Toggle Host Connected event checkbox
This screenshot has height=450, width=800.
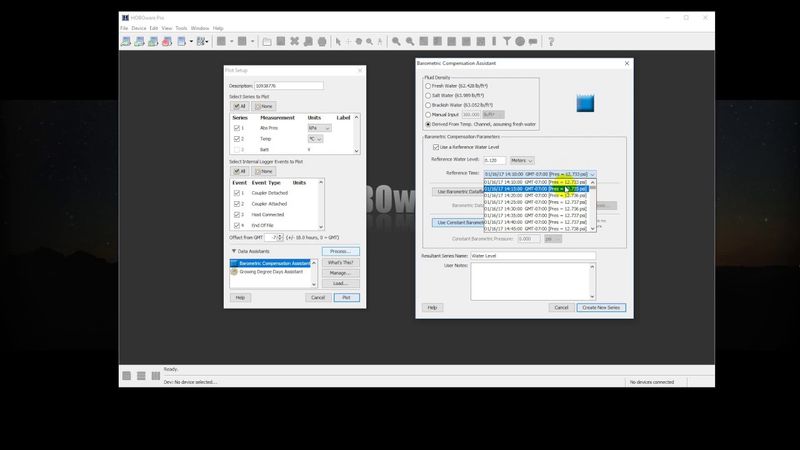click(x=237, y=214)
